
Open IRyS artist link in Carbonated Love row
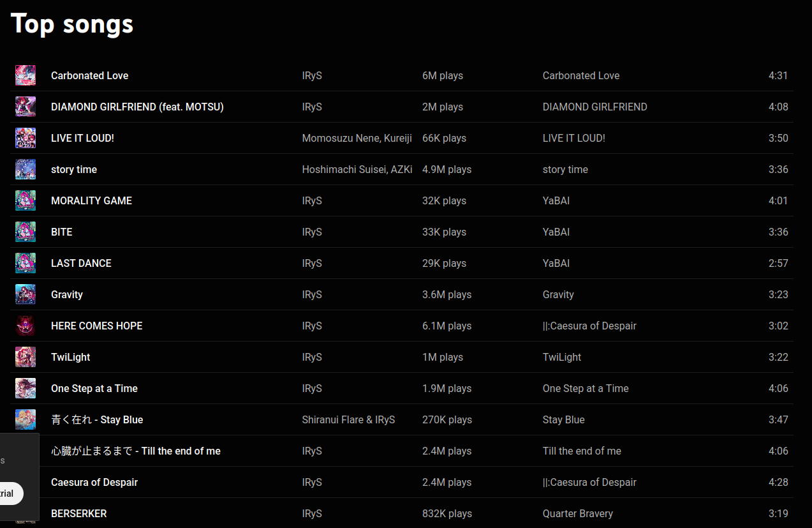pyautogui.click(x=312, y=75)
